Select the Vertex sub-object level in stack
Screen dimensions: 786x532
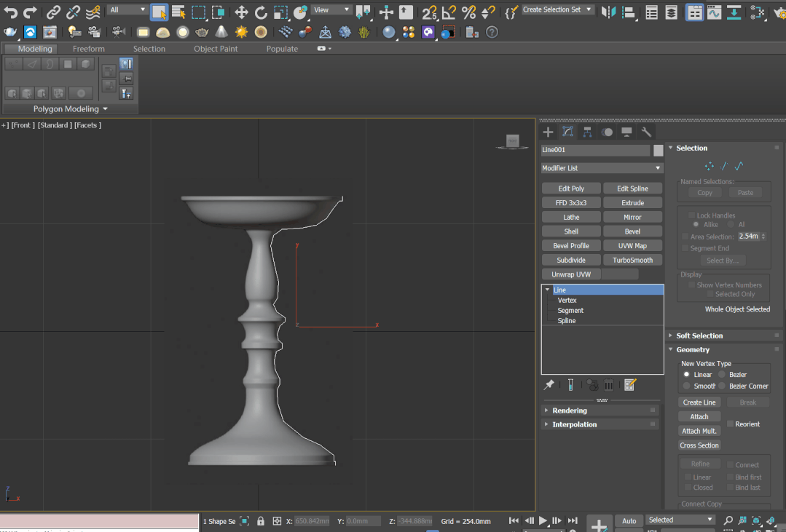(x=567, y=300)
